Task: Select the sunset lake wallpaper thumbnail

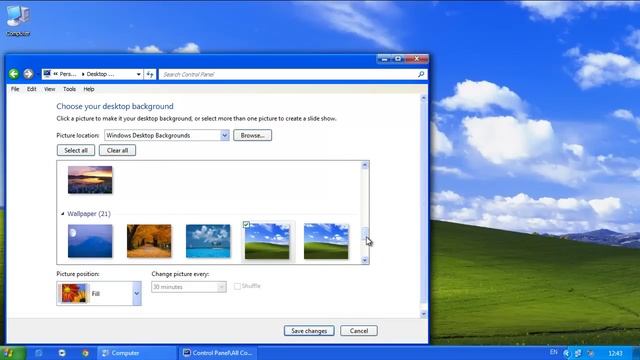Action: (x=90, y=180)
